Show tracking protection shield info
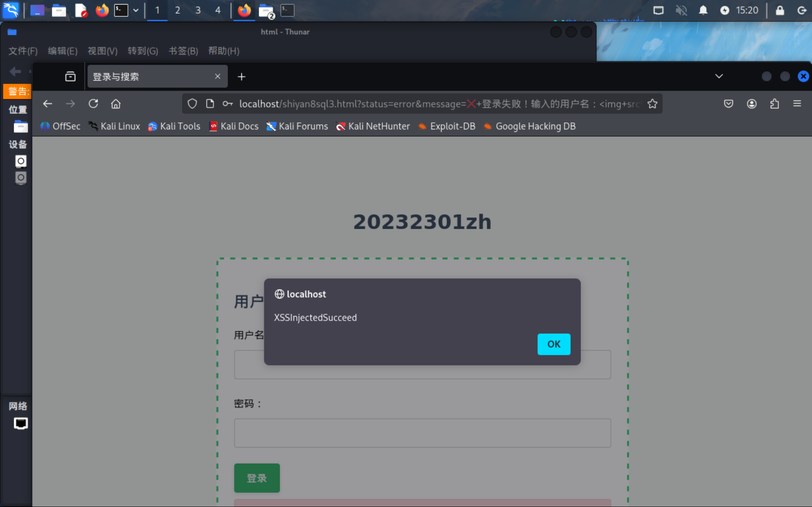 (x=192, y=104)
